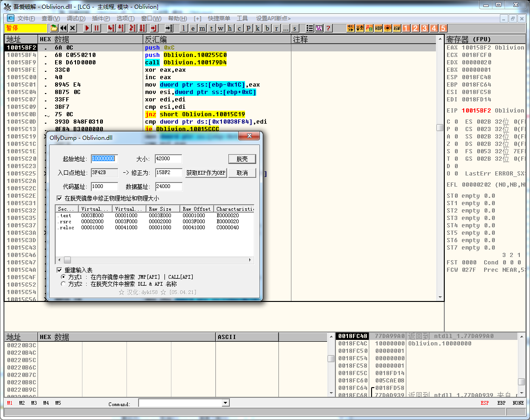Click the Go To Address arrow icon
The image size is (530, 420).
coord(169,28)
